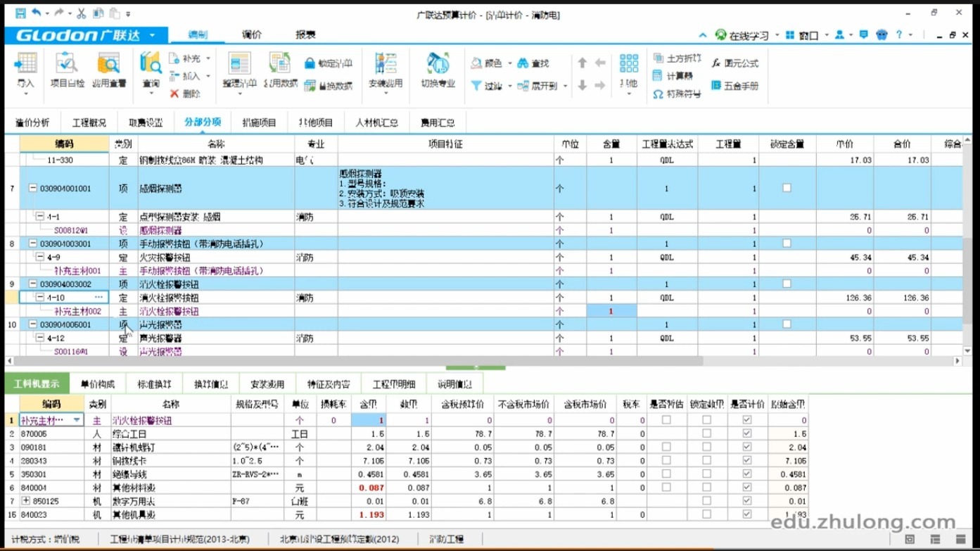This screenshot has height=551, width=980.
Task: Toggle 锁定数量 checkbox for 镀锌机螺钉 row
Action: [x=707, y=447]
